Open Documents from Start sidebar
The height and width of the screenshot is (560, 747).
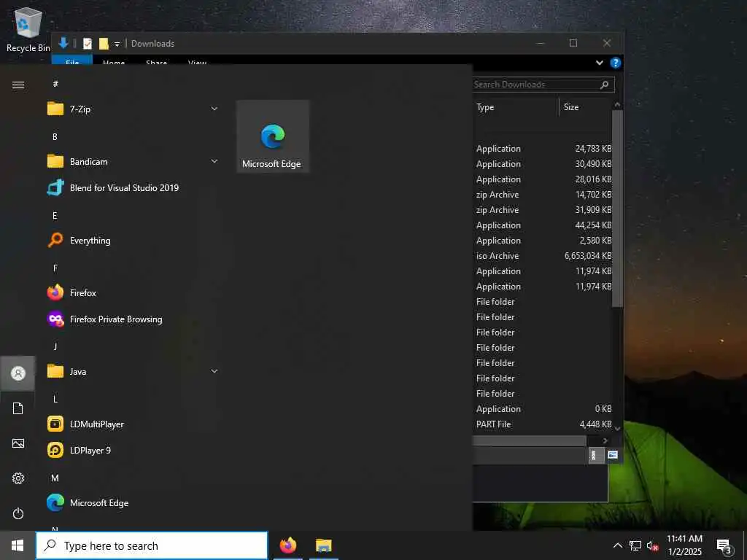point(18,408)
